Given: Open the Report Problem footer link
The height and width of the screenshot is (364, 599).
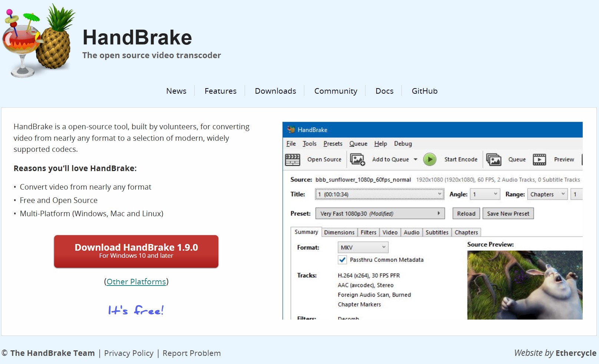Looking at the screenshot, I should [192, 353].
